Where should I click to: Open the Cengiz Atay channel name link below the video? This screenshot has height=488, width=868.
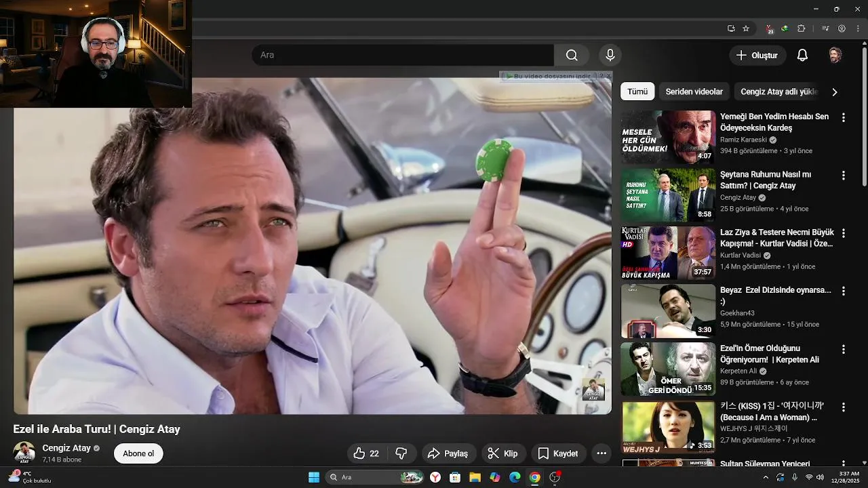tap(66, 448)
